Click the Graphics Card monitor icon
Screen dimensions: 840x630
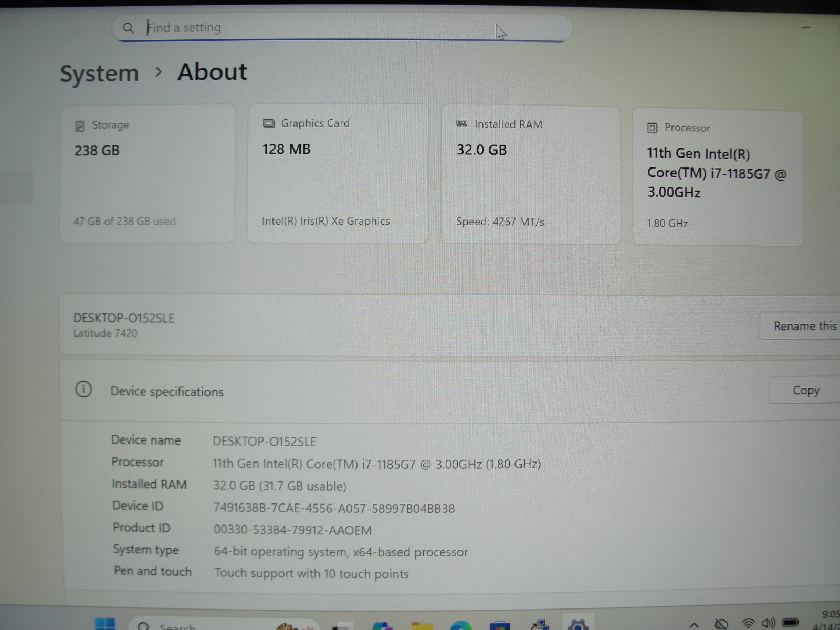[269, 123]
